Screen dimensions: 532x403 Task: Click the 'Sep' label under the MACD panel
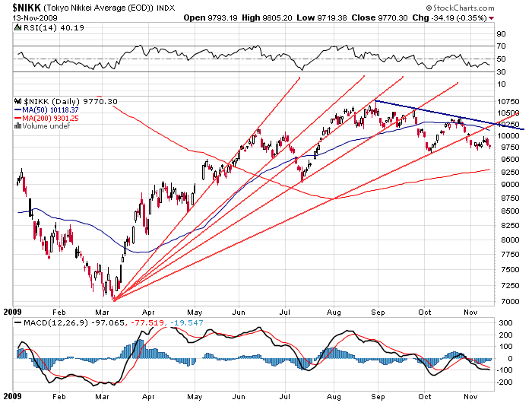coord(378,397)
